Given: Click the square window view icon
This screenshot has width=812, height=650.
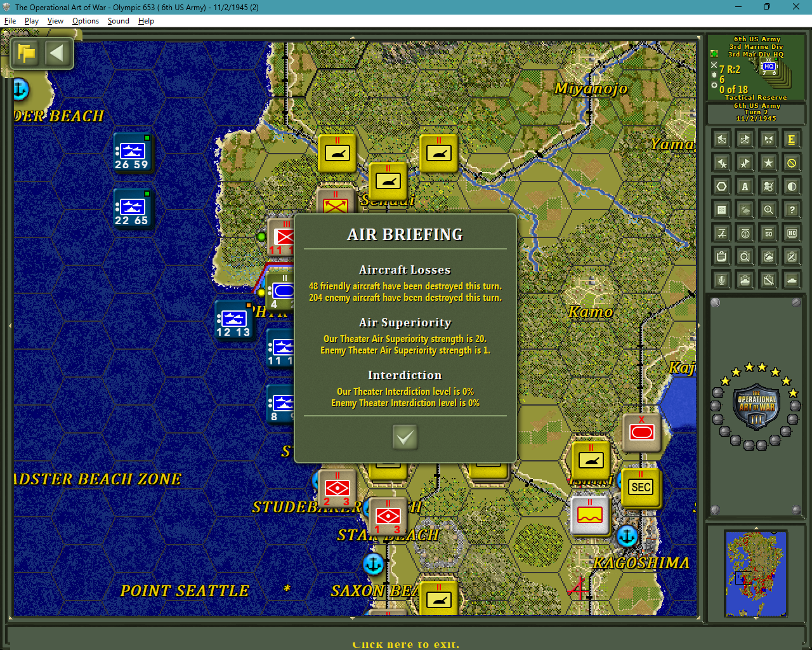Looking at the screenshot, I should pyautogui.click(x=722, y=209).
